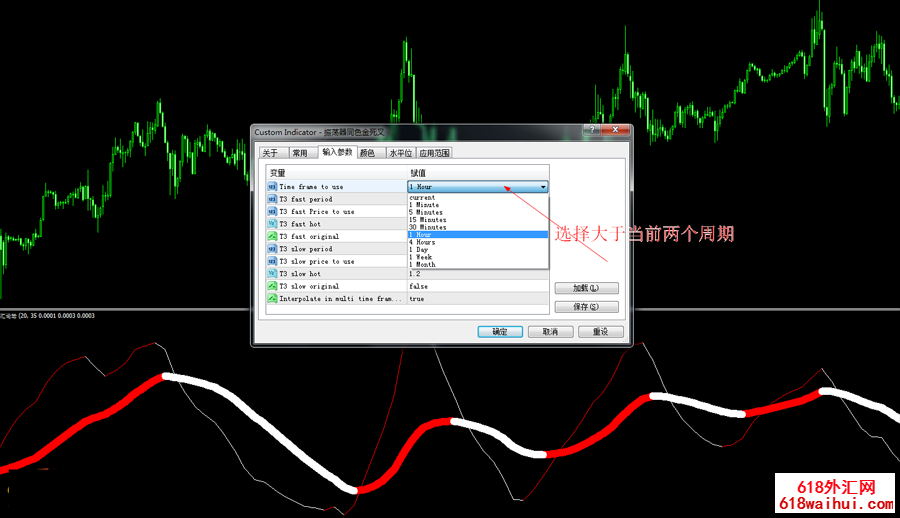
Task: Select 'current' in the timeframe list
Action: (422, 198)
